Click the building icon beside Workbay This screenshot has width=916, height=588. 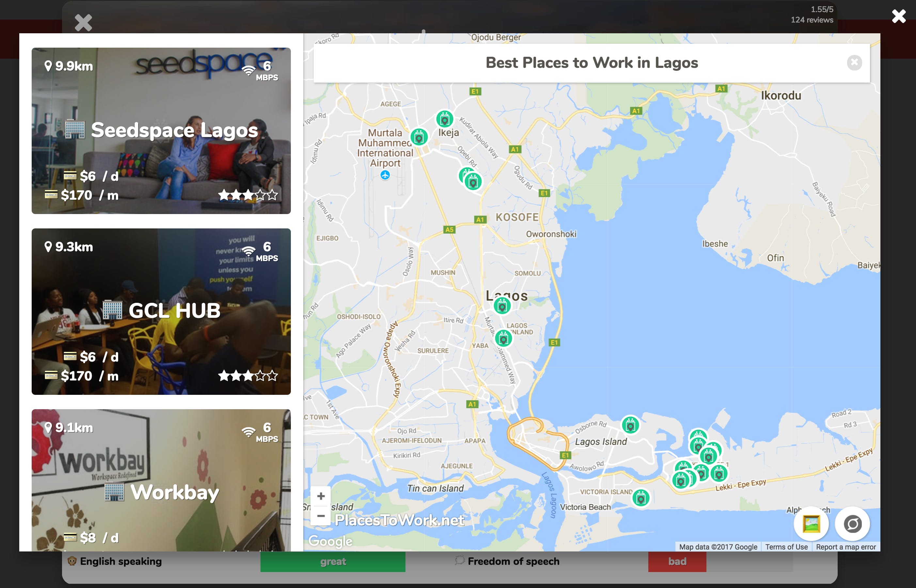(114, 492)
